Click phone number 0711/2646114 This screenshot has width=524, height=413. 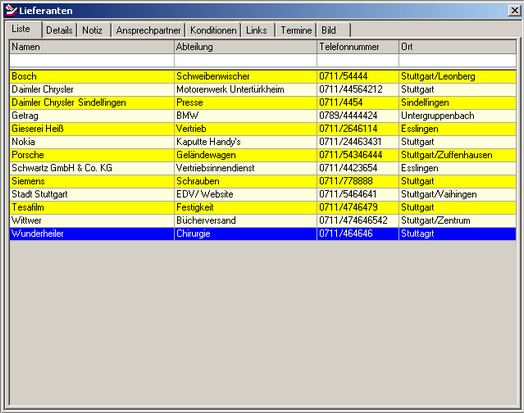[358, 129]
